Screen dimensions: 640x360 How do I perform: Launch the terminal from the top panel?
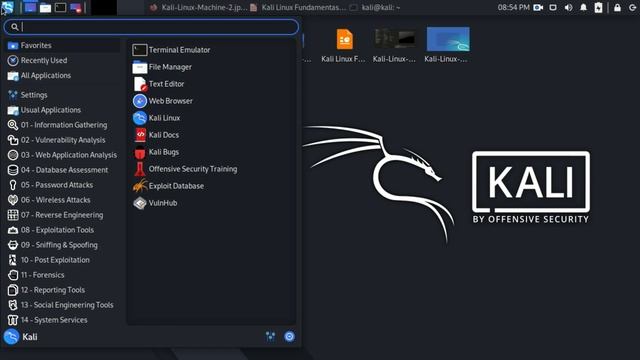click(60, 7)
